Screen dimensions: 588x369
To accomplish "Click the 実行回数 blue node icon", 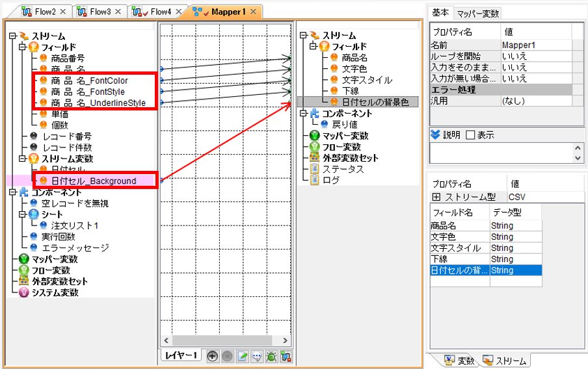I will [x=34, y=236].
